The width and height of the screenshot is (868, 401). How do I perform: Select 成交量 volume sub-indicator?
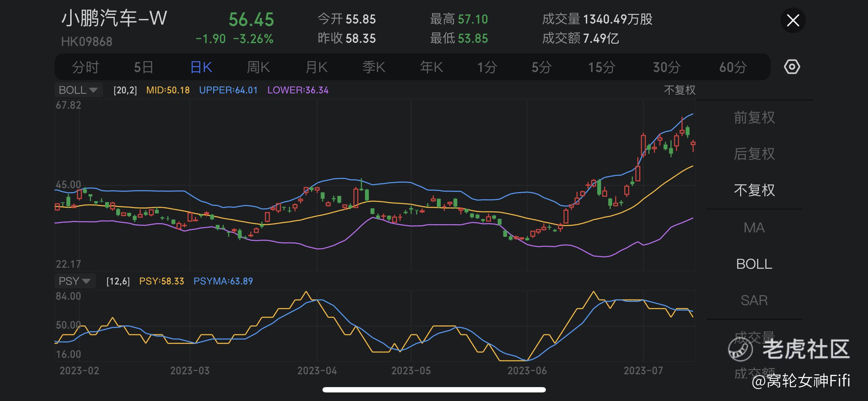click(x=754, y=337)
